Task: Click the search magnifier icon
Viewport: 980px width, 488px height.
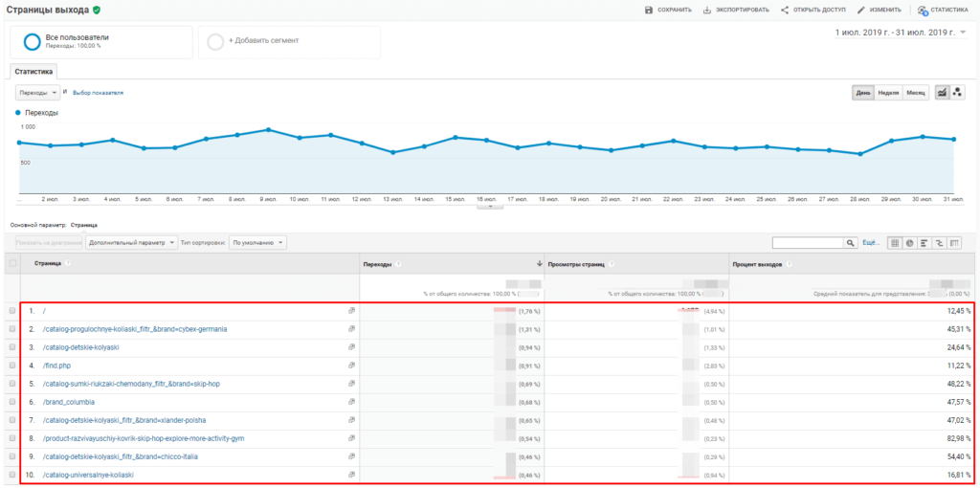Action: (x=850, y=243)
